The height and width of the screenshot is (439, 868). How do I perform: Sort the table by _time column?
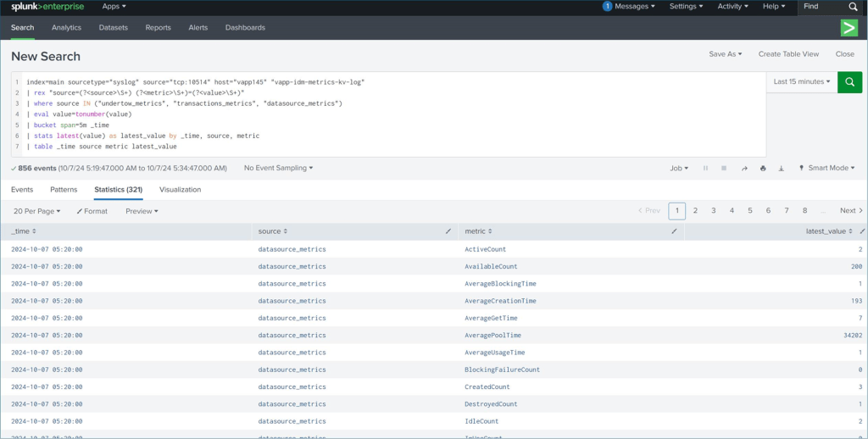24,231
